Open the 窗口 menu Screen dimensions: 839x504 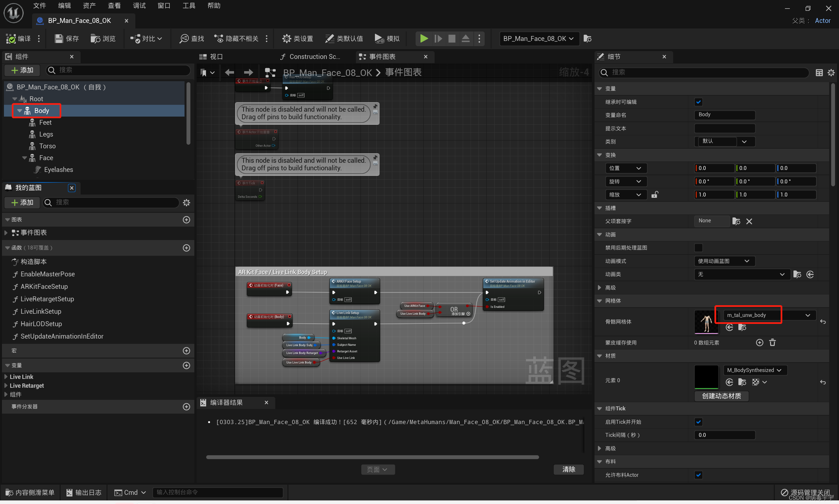pos(164,6)
